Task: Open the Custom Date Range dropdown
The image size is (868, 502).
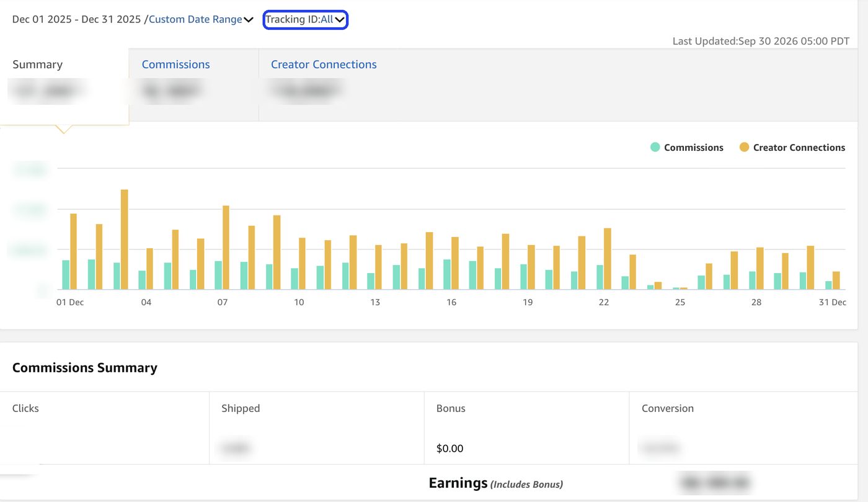Action: [201, 19]
